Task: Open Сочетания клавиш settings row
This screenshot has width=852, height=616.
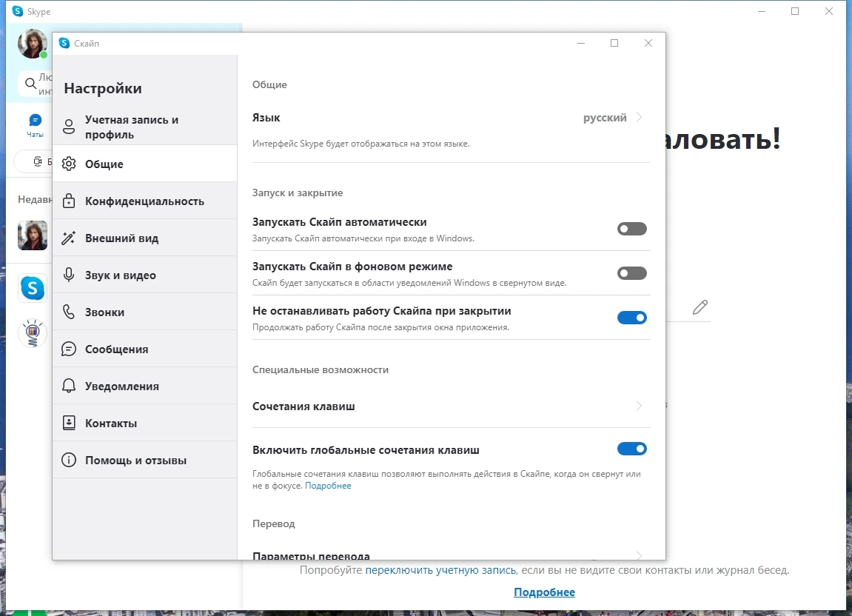Action: [451, 406]
